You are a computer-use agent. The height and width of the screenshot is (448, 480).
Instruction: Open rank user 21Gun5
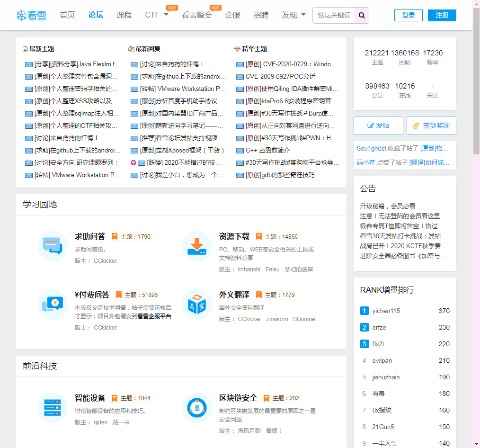coord(383,427)
